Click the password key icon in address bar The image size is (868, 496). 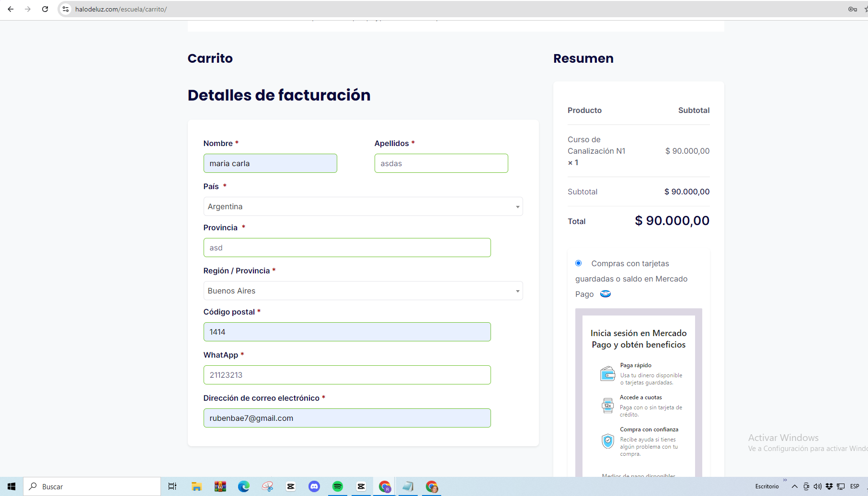pyautogui.click(x=852, y=9)
